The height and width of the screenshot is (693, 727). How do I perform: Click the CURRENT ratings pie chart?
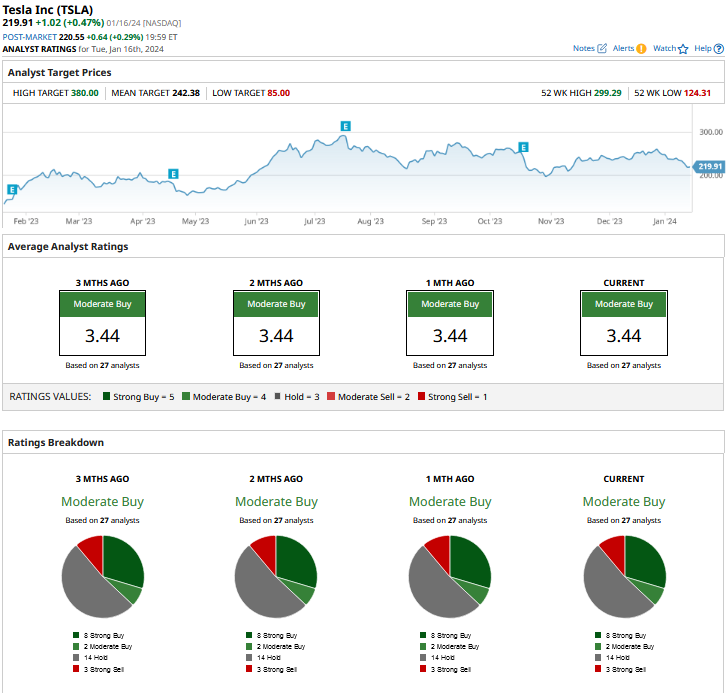click(625, 577)
